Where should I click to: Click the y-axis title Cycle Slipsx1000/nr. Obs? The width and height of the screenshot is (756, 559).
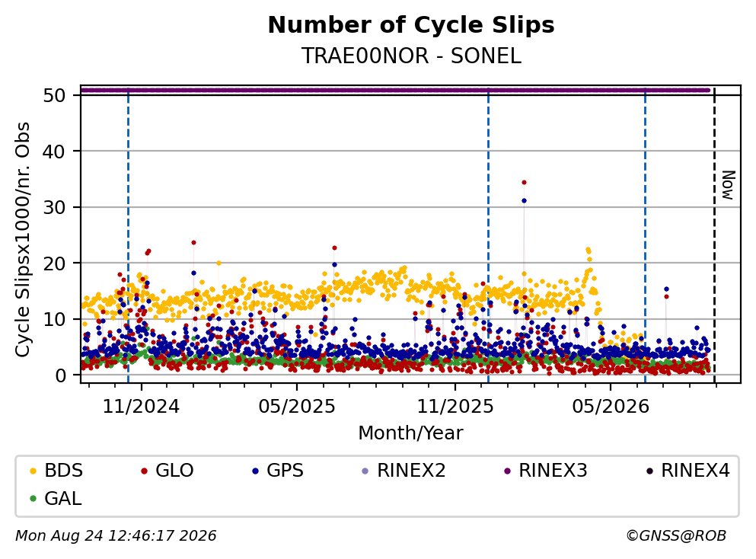coord(22,240)
